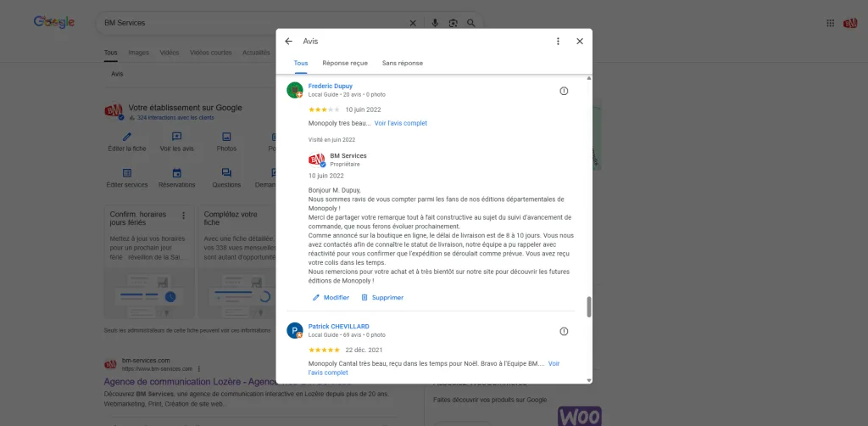This screenshot has height=426, width=868.
Task: Open info icon for Frederic Dupuy's review
Action: 564,91
